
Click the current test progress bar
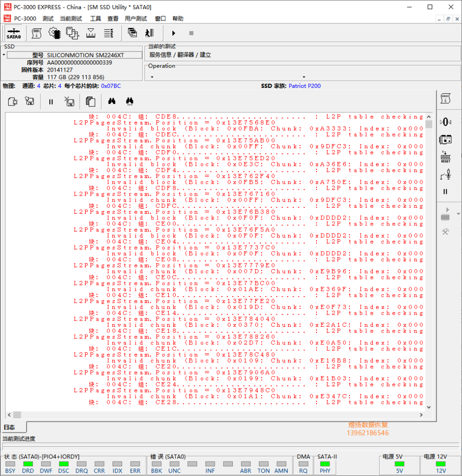pyautogui.click(x=231, y=444)
